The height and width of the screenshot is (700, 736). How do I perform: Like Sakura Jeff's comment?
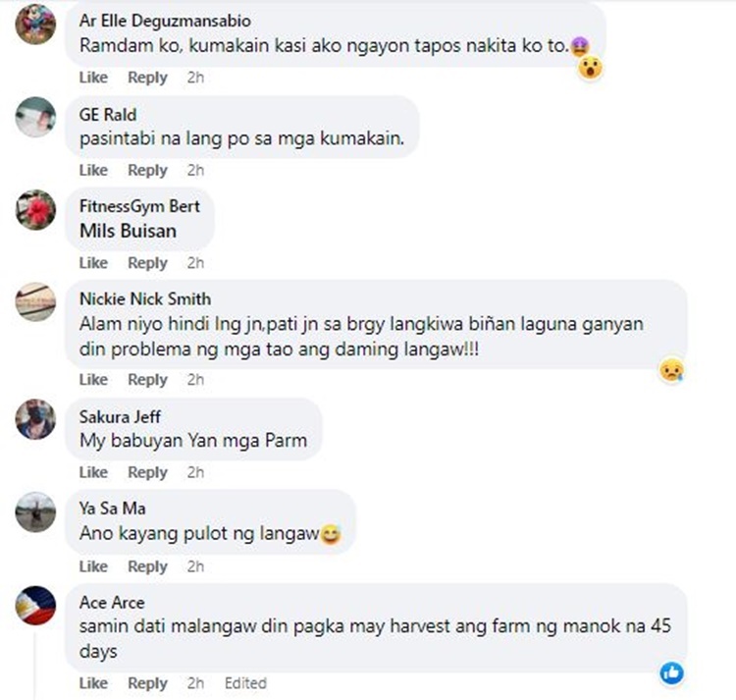click(x=93, y=472)
